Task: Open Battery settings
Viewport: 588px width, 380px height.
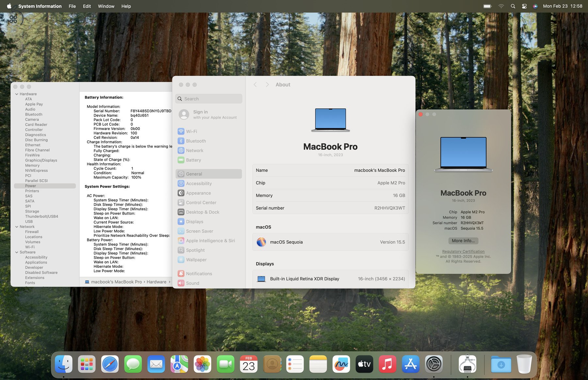Action: pyautogui.click(x=194, y=160)
